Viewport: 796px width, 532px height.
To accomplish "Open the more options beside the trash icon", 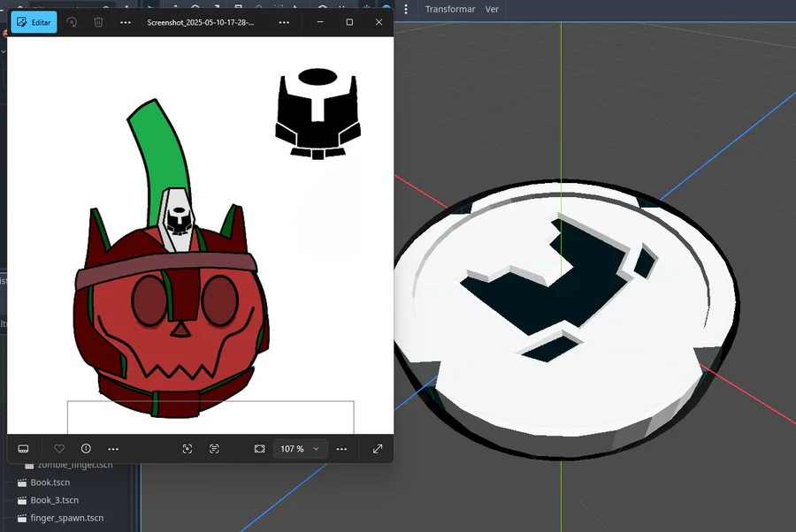I will [x=126, y=22].
